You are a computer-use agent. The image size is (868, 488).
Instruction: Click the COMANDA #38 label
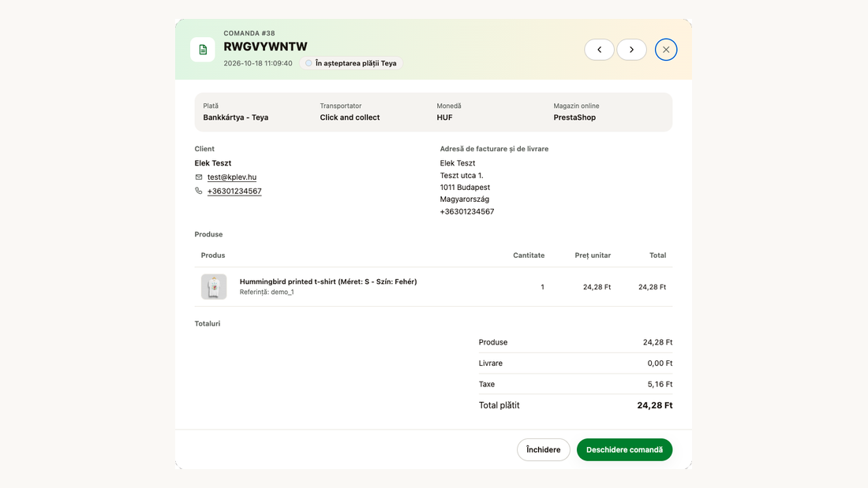click(249, 33)
